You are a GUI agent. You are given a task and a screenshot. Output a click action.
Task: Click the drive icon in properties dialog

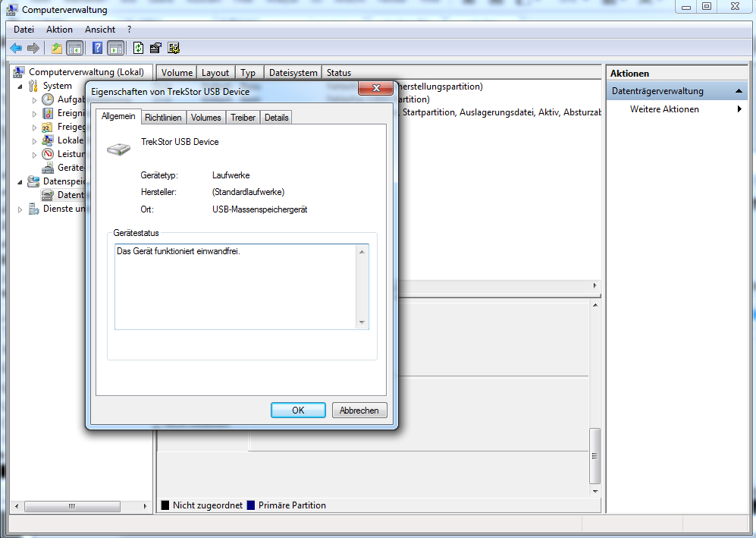tap(118, 149)
